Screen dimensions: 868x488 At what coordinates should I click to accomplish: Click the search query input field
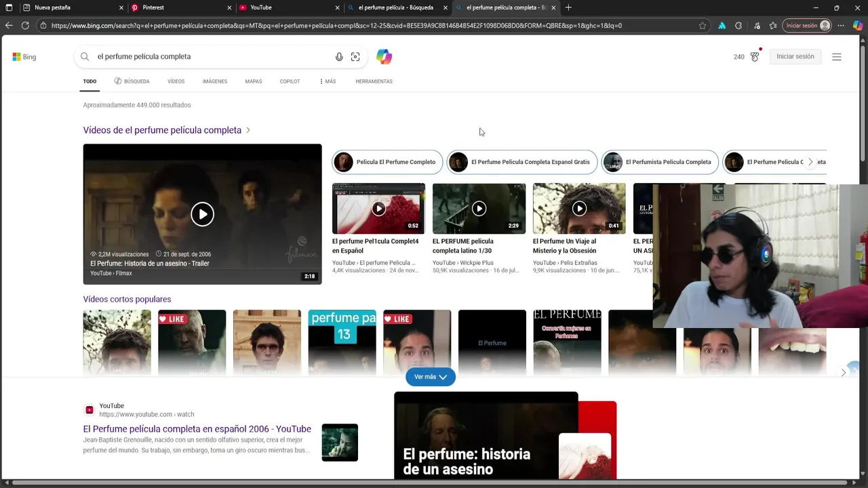coord(212,57)
